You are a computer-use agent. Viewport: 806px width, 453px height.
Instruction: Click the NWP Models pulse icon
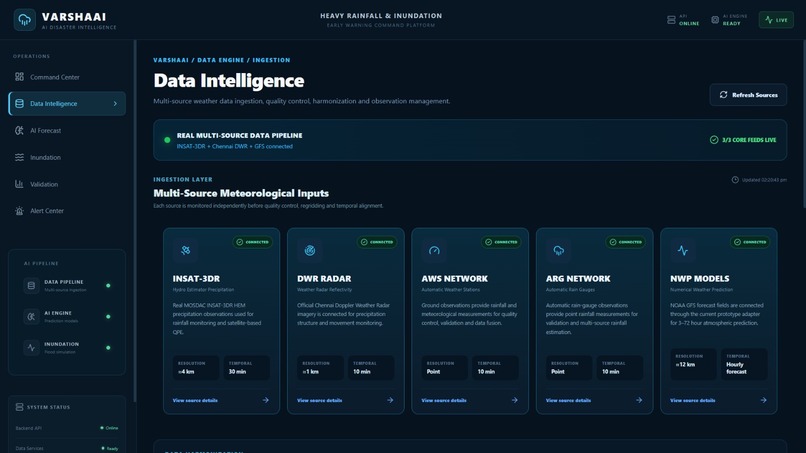[683, 250]
